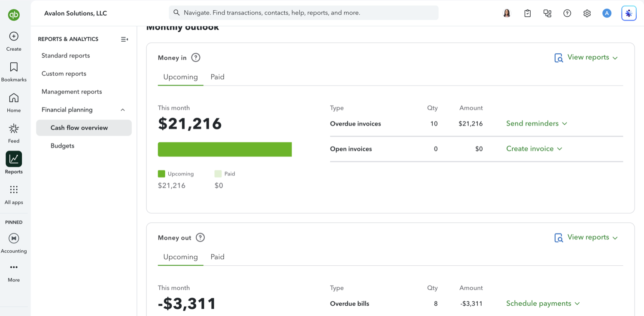Select Money out Upcoming tab
The image size is (644, 316).
tap(180, 257)
